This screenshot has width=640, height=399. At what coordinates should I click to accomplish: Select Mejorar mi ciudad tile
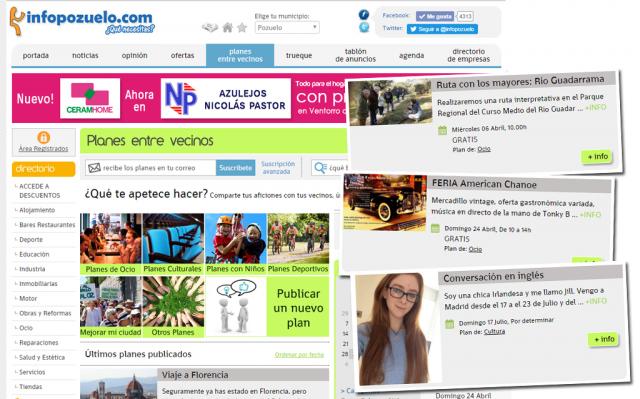point(111,306)
